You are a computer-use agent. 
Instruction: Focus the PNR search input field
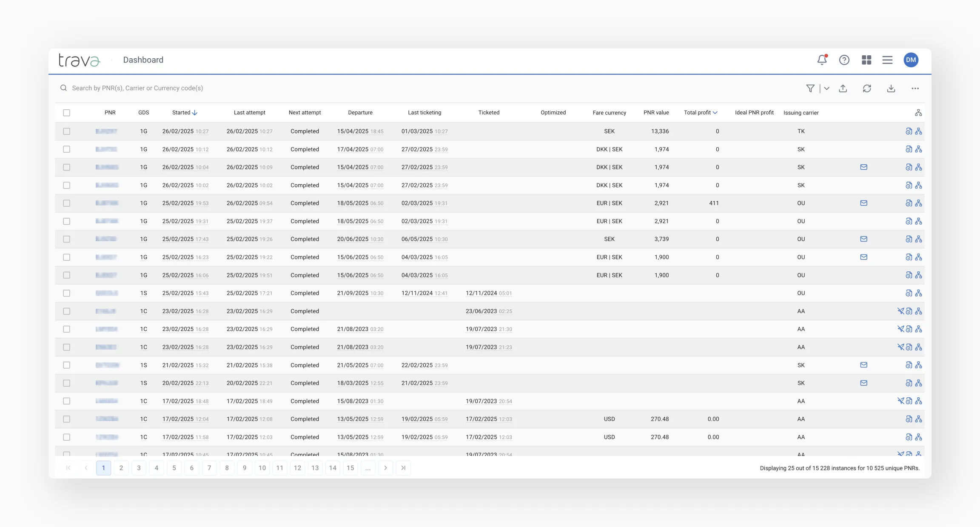(137, 88)
